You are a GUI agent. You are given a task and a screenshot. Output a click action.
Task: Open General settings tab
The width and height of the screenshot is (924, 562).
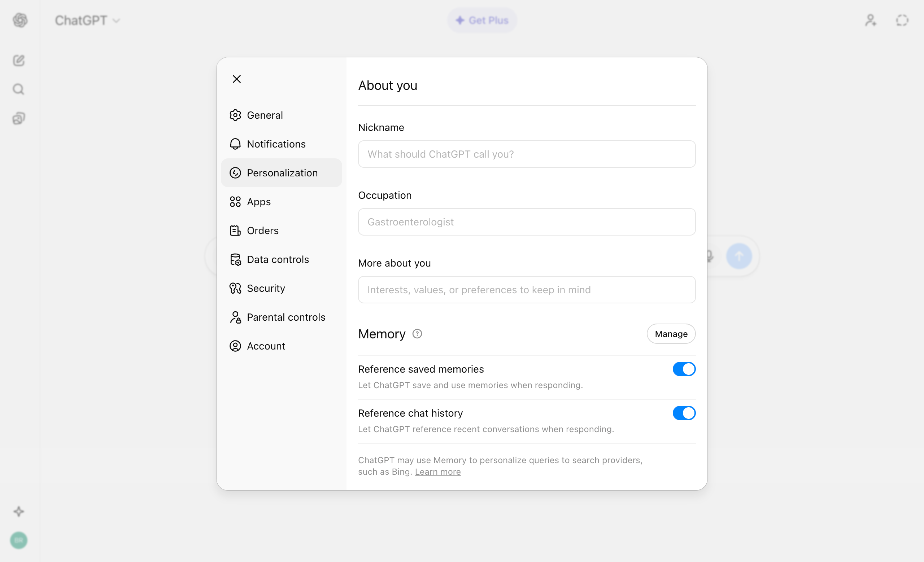coord(281,115)
